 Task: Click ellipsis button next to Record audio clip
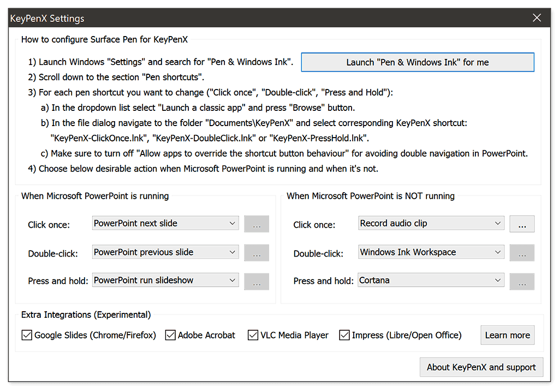click(x=522, y=224)
